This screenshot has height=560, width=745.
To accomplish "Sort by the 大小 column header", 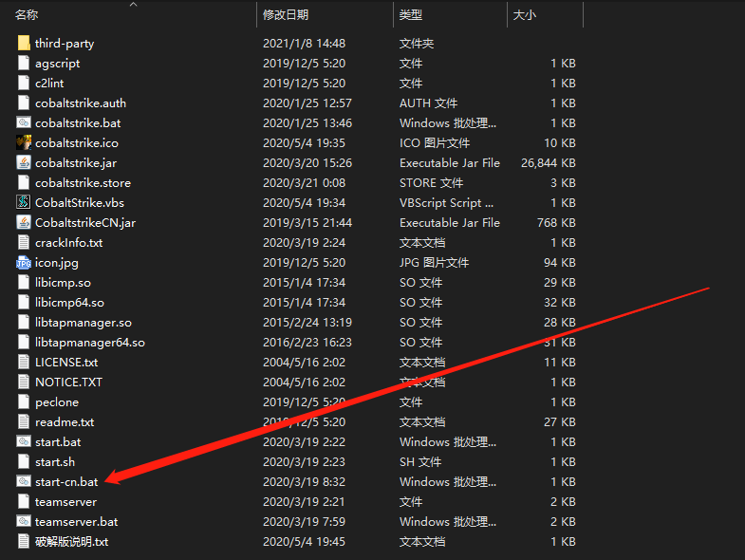I will coord(525,15).
